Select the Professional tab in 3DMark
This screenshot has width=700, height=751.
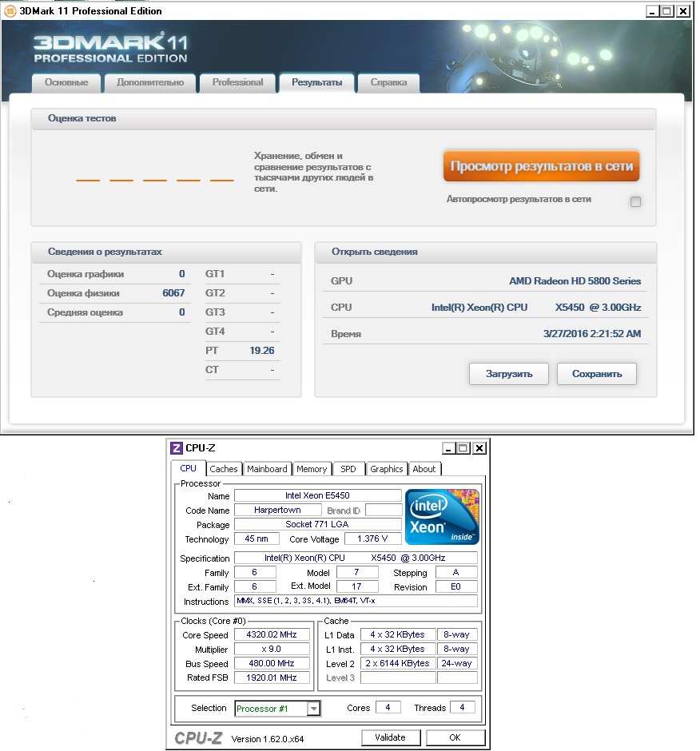[237, 82]
